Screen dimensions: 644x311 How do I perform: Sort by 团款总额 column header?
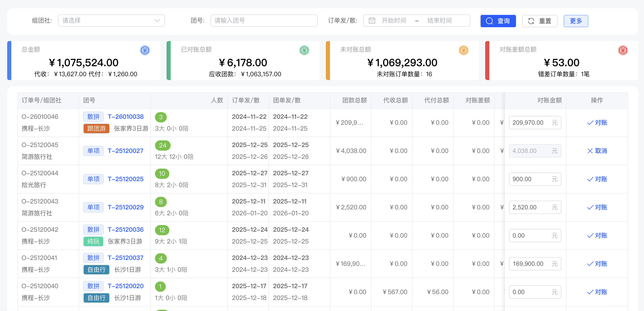coord(354,100)
